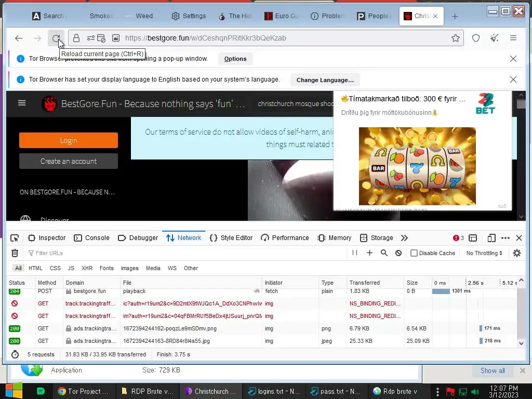Screen dimensions: 532x399
Task: Open the responsive design mode icon
Action: pyautogui.click(x=491, y=238)
